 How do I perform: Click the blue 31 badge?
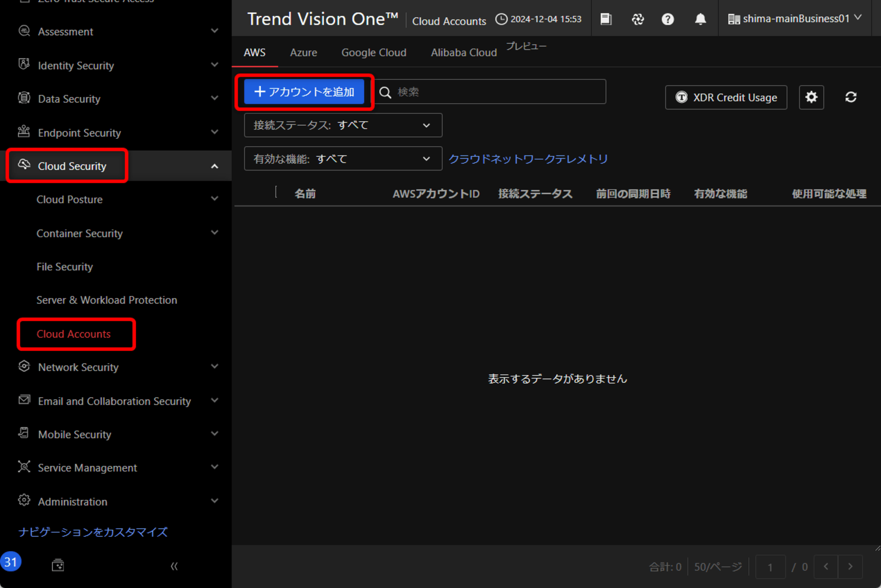click(x=11, y=562)
